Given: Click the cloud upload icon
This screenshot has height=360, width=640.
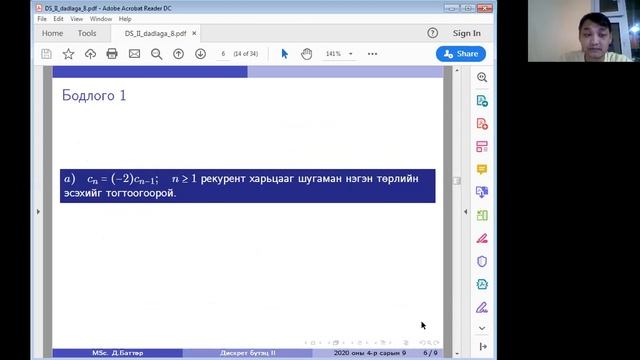Looking at the screenshot, I should click(90, 54).
